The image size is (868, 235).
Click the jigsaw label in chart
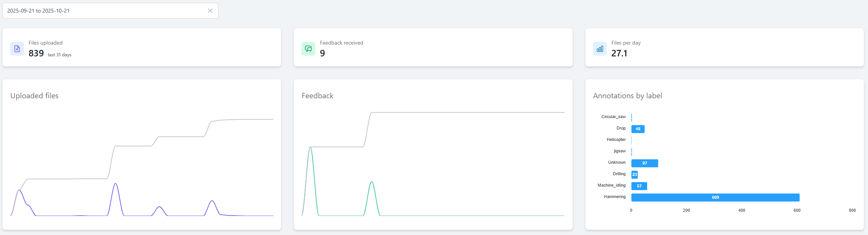point(619,151)
